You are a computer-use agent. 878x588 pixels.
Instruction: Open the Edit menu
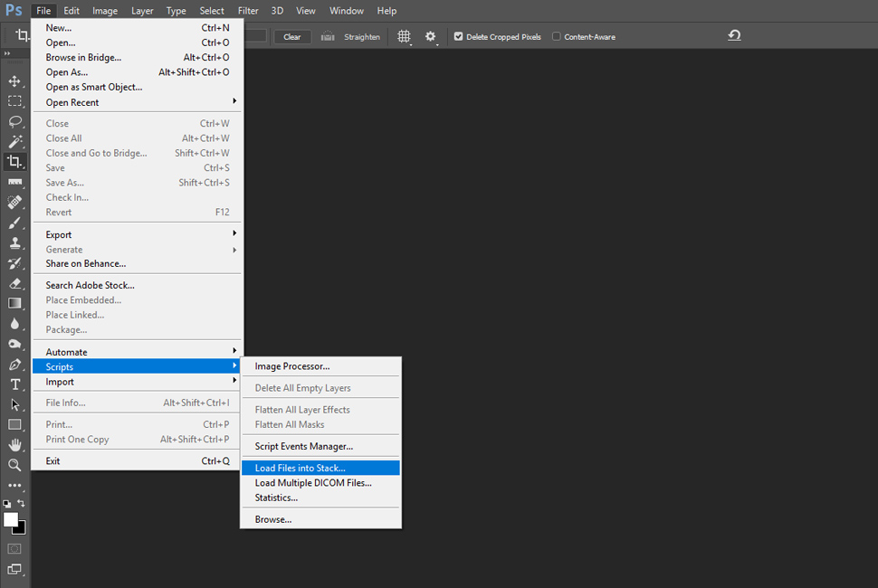(x=72, y=11)
